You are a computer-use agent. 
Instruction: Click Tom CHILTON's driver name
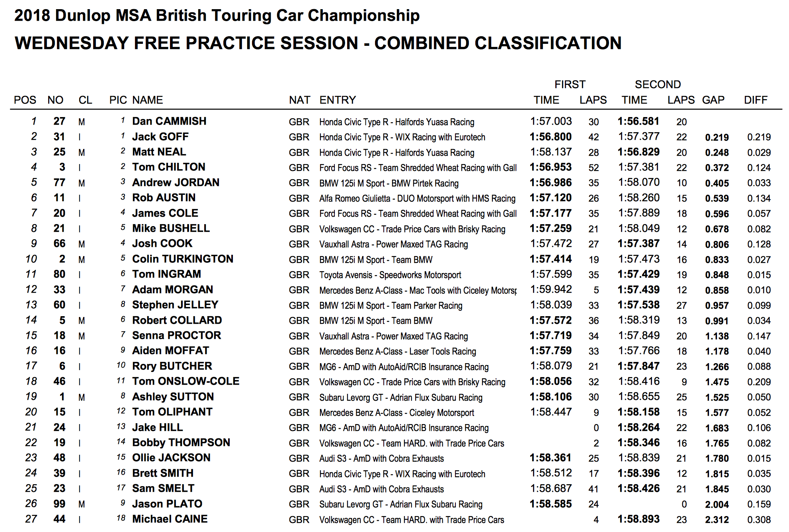pos(169,167)
